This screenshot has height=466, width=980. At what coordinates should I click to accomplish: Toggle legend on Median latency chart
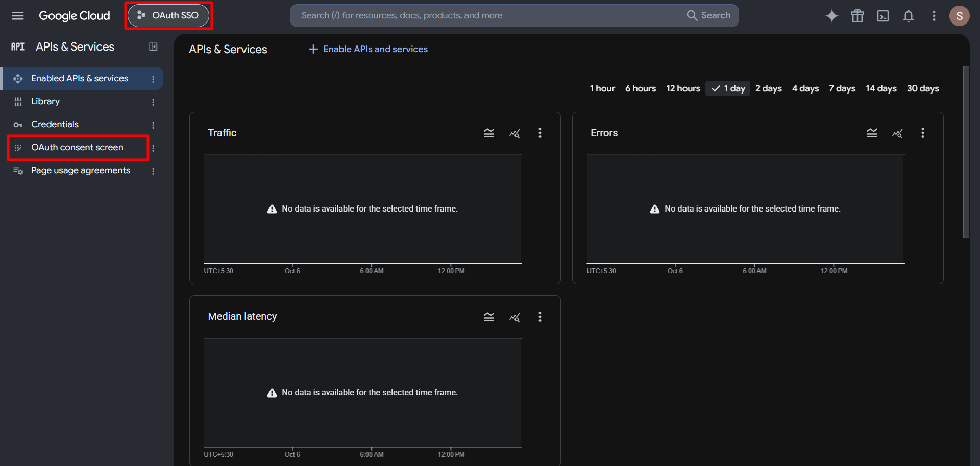click(x=489, y=317)
